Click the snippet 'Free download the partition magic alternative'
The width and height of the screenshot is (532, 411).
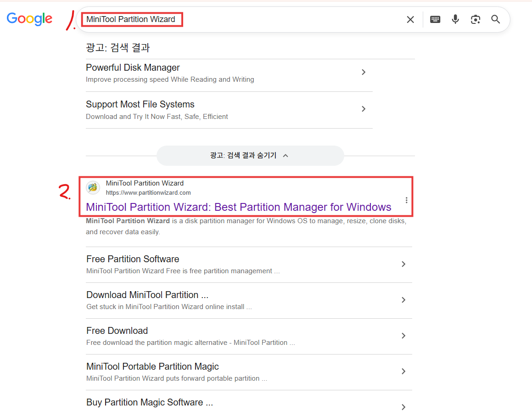[157, 343]
